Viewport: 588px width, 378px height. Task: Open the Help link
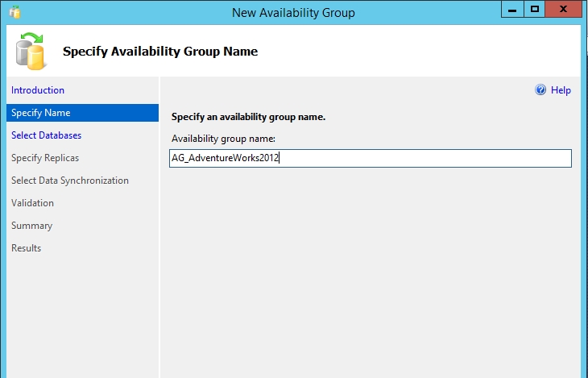[561, 90]
